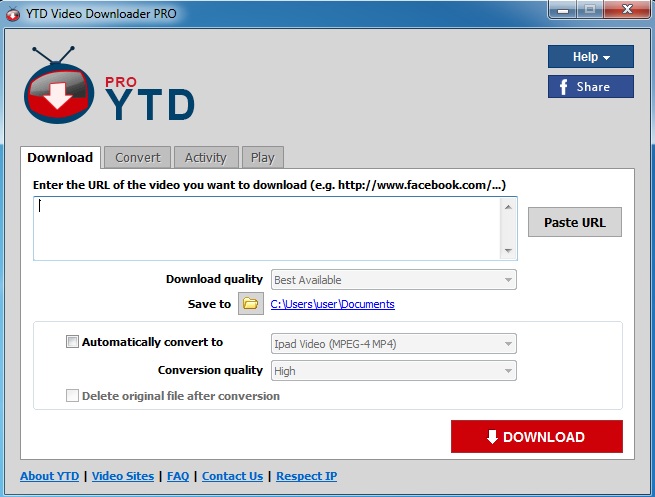Viewport: 655px width, 497px height.
Task: Open the About YTD link
Action: [x=50, y=476]
